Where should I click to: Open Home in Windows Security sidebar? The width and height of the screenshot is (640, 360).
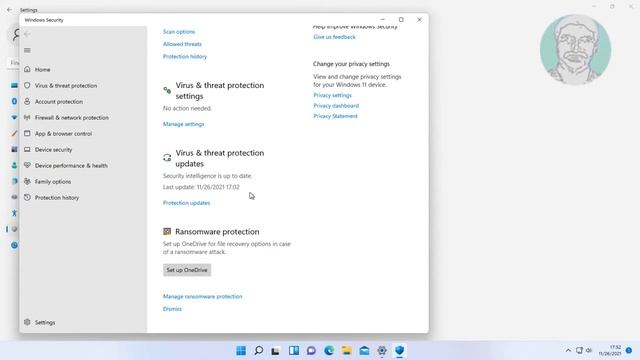[x=42, y=69]
